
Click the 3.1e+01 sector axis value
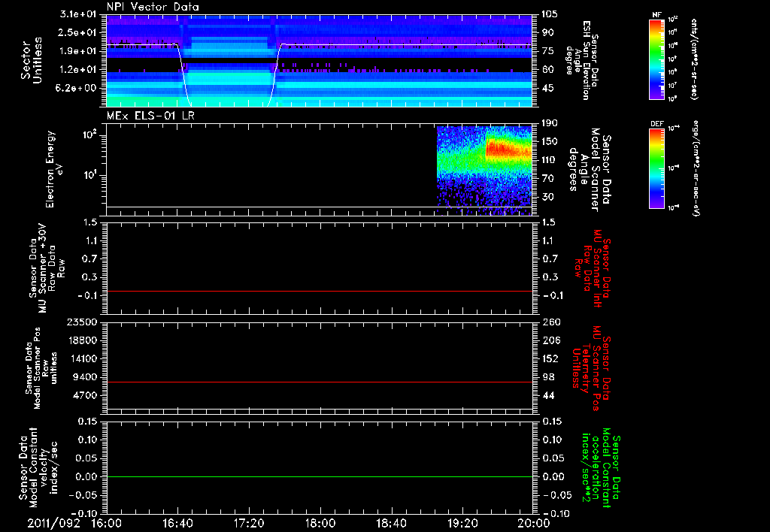pyautogui.click(x=77, y=14)
